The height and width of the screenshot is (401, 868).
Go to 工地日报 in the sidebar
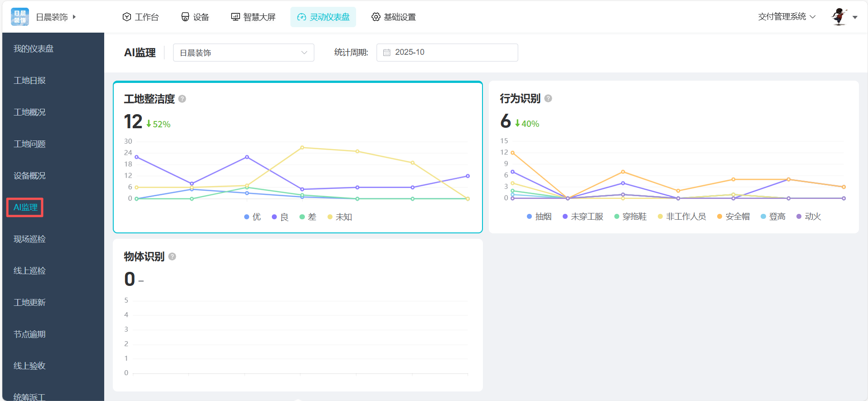[30, 80]
